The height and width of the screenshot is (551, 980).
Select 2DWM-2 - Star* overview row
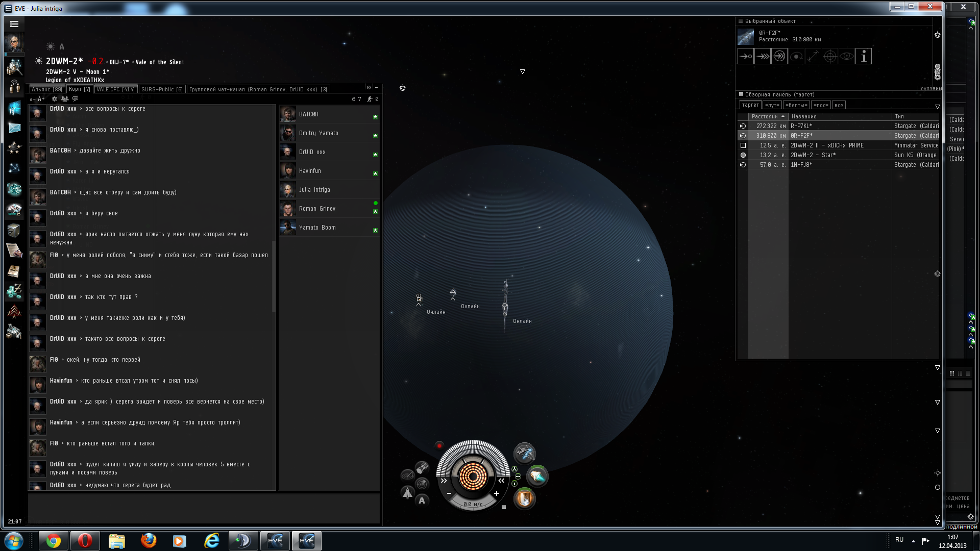click(x=839, y=155)
